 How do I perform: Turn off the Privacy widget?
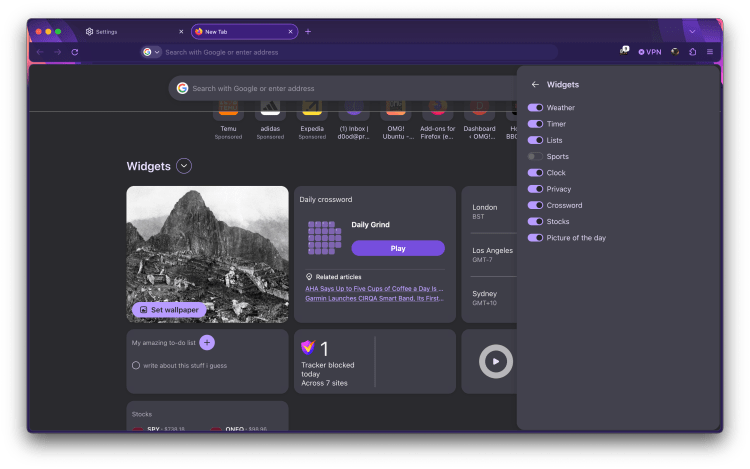click(x=535, y=189)
